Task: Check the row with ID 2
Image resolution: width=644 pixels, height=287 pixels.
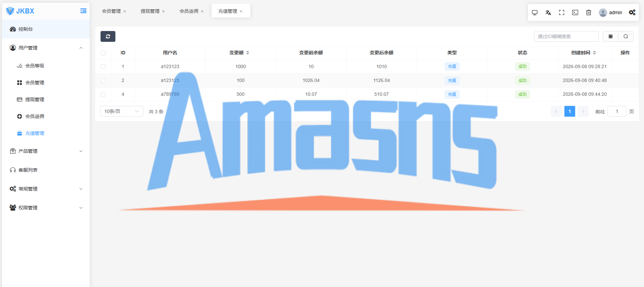Action: coord(103,81)
